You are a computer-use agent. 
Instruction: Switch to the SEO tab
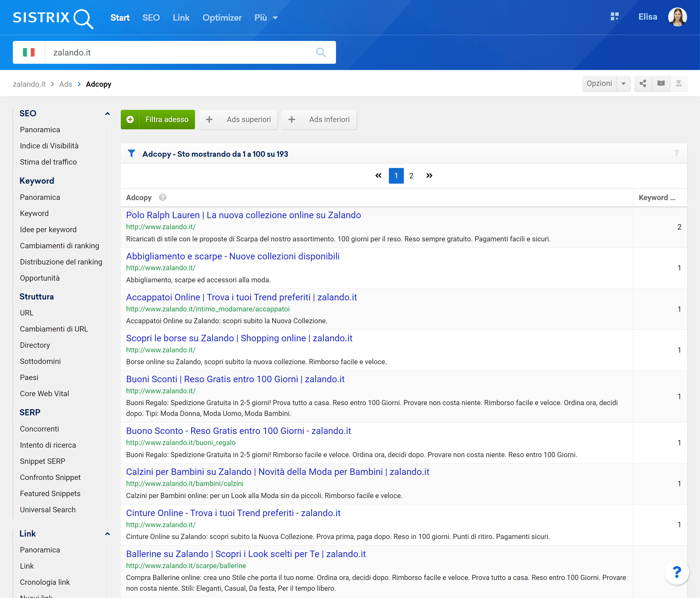pyautogui.click(x=151, y=18)
